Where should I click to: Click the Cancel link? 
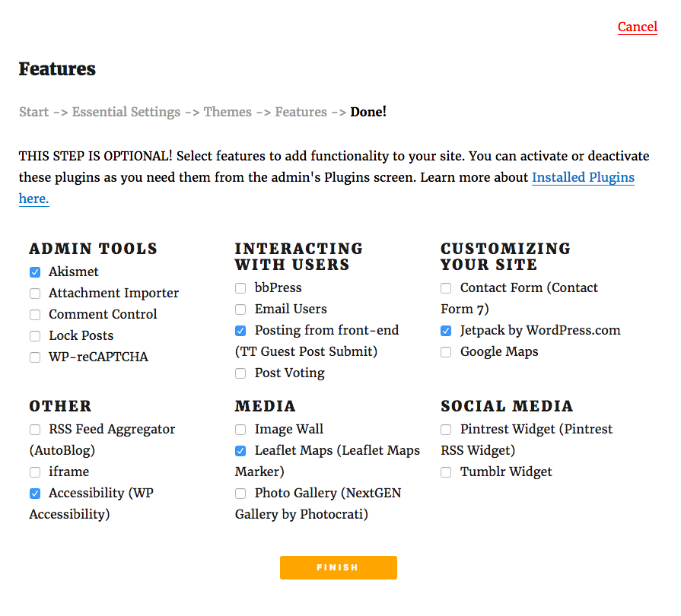pyautogui.click(x=637, y=27)
